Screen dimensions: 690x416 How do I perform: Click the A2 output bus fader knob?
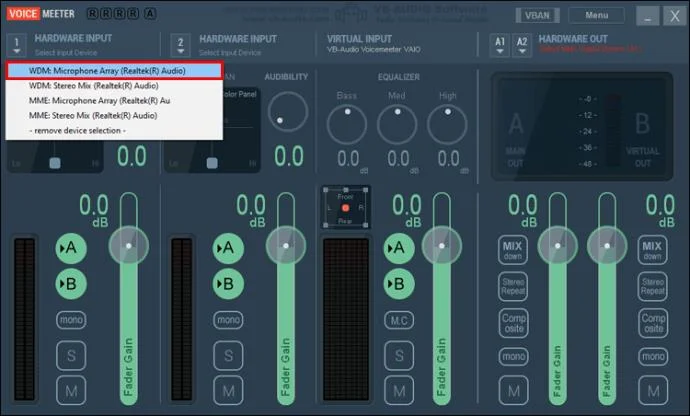607,246
